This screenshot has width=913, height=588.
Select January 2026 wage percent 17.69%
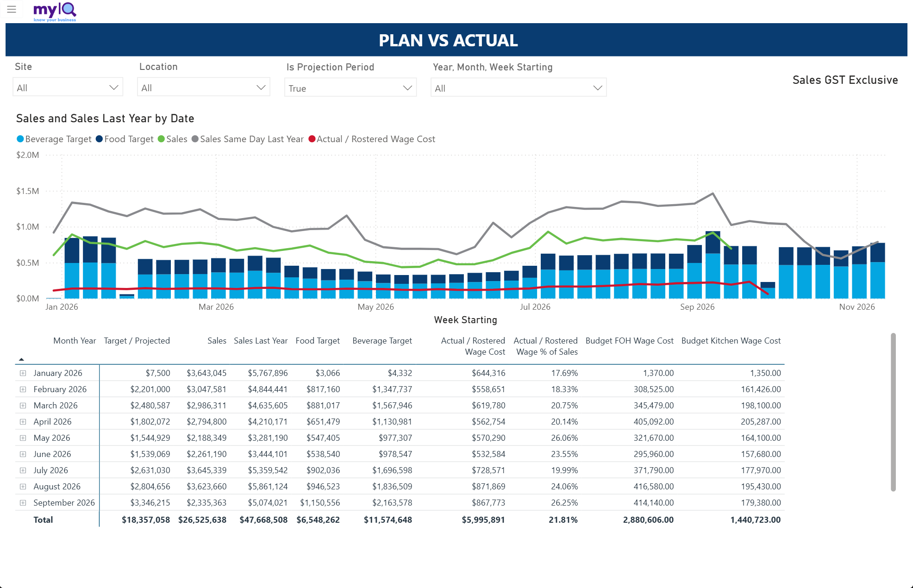564,373
